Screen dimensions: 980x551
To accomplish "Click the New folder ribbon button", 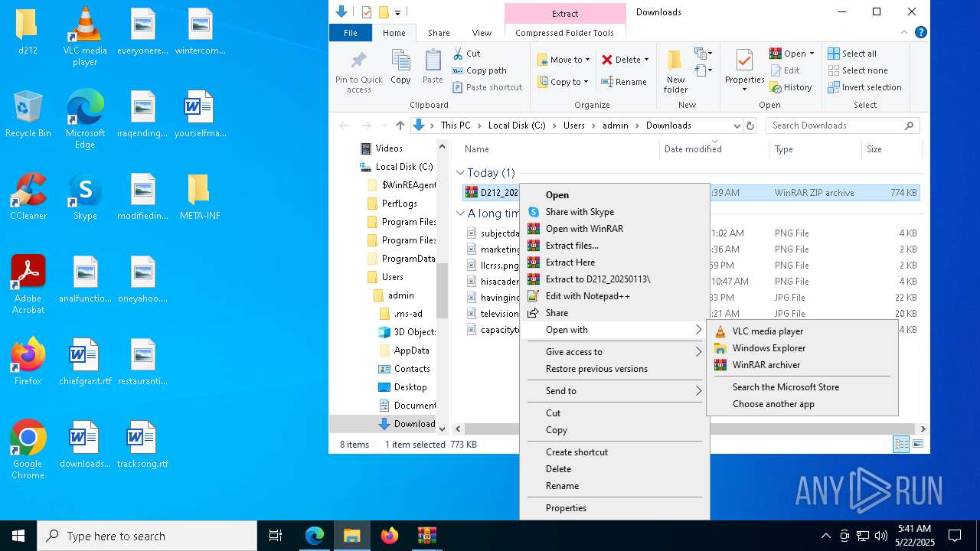I will [x=675, y=73].
